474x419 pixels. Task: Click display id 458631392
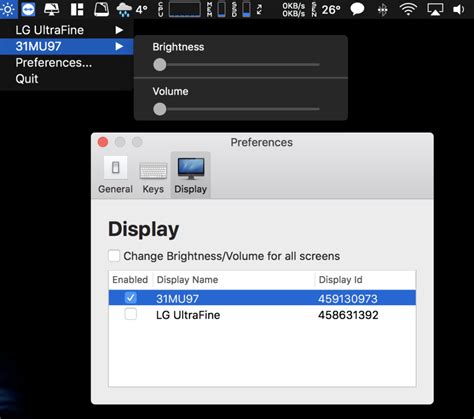(x=348, y=315)
